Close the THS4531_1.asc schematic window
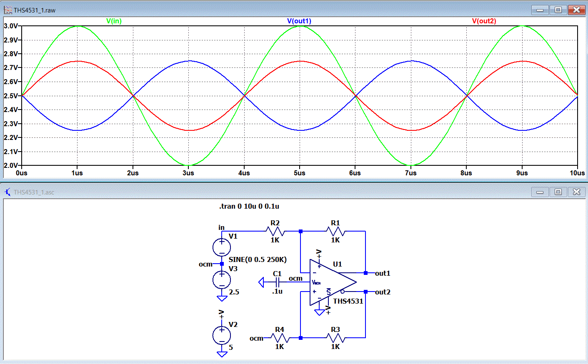This screenshot has width=588, height=364. 576,192
